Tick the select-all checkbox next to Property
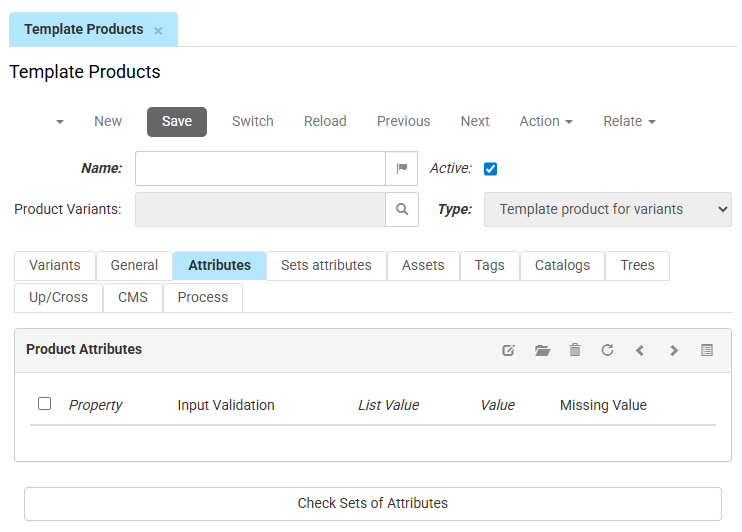Image resolution: width=742 pixels, height=532 pixels. [44, 404]
